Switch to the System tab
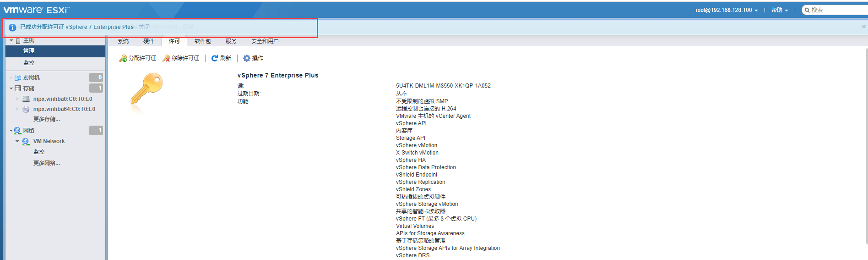 (x=123, y=41)
